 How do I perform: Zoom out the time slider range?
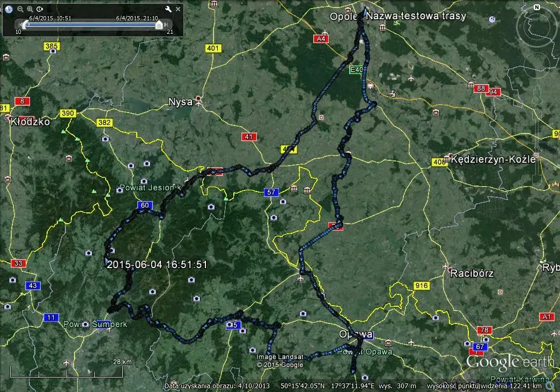[20, 9]
